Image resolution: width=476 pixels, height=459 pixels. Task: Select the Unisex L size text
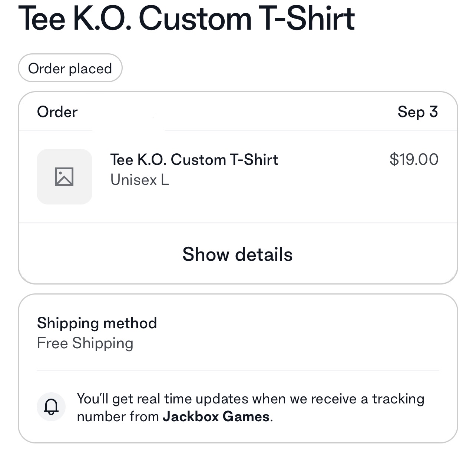[x=139, y=180]
